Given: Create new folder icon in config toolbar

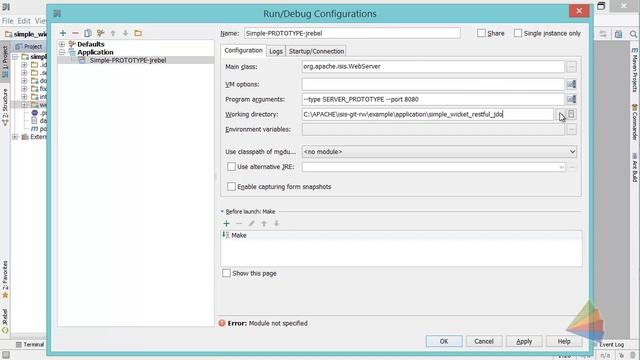Looking at the screenshot, I should pyautogui.click(x=138, y=33).
